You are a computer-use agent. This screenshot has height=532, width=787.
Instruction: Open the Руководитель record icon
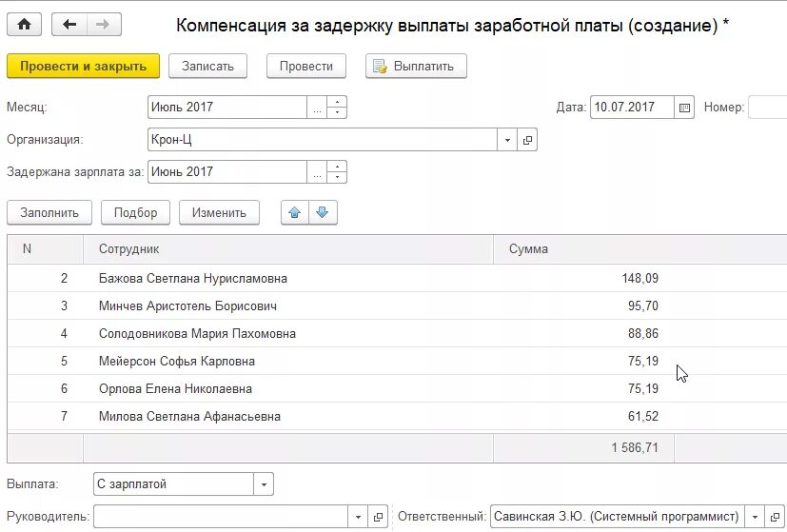378,517
